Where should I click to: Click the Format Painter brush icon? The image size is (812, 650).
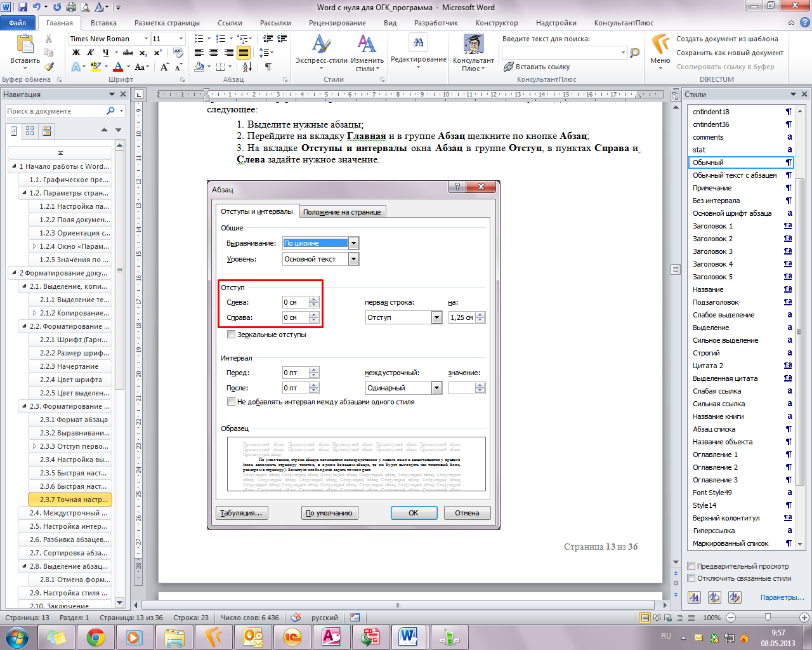coord(49,67)
